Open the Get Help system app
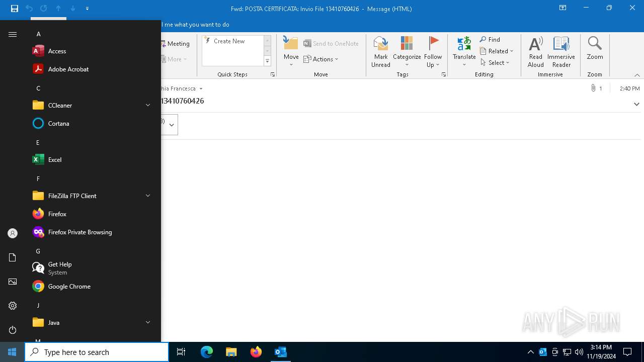The image size is (644, 362). click(93, 268)
